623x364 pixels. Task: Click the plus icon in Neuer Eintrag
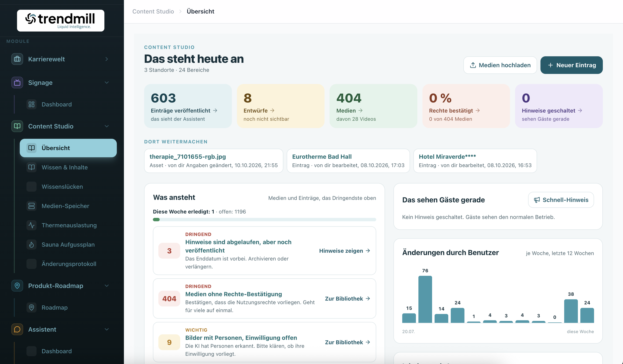coord(550,65)
